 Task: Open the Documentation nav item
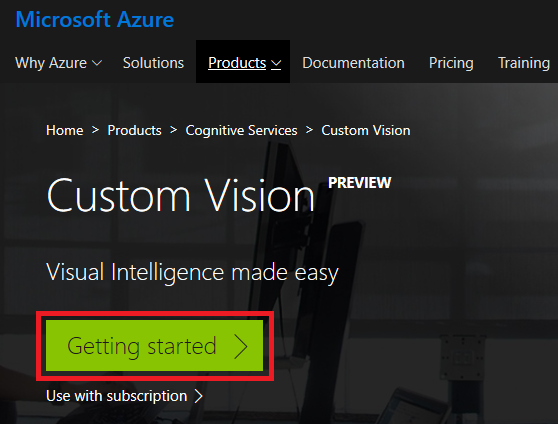click(353, 63)
